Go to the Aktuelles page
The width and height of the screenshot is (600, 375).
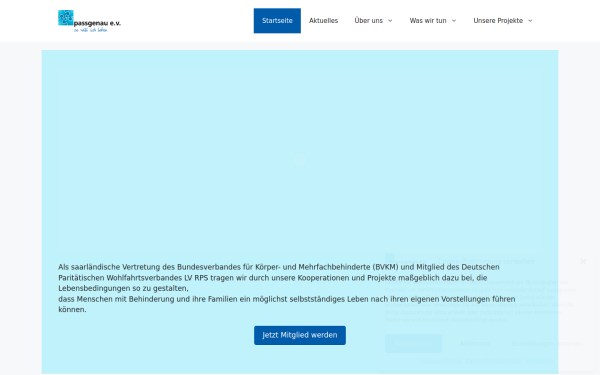(323, 21)
